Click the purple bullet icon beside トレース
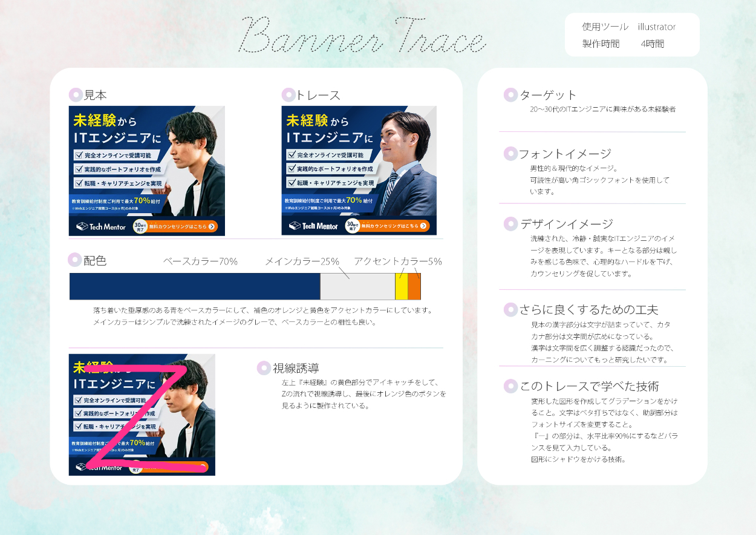This screenshot has height=535, width=756. (288, 95)
